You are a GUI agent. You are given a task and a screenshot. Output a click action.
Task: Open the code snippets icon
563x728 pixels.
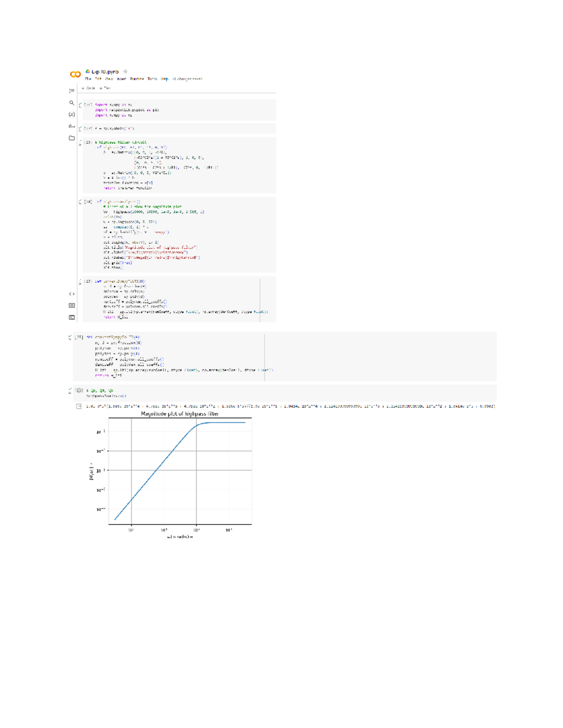(x=72, y=294)
